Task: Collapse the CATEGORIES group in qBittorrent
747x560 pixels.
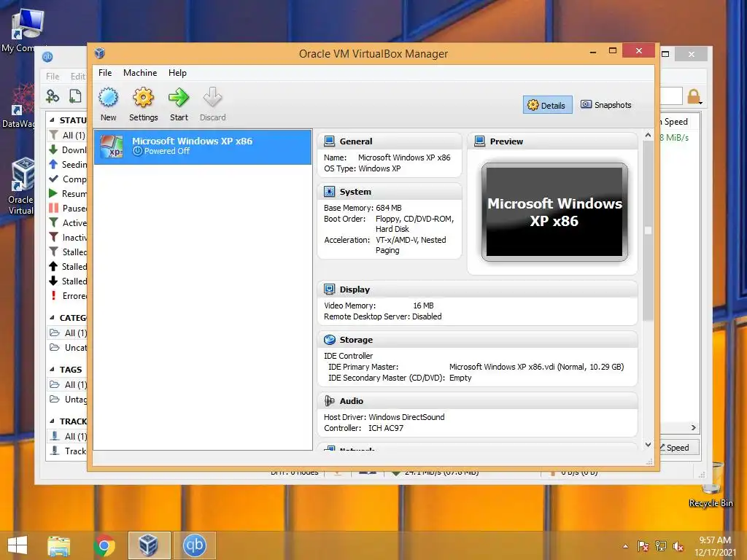Action: pos(52,318)
